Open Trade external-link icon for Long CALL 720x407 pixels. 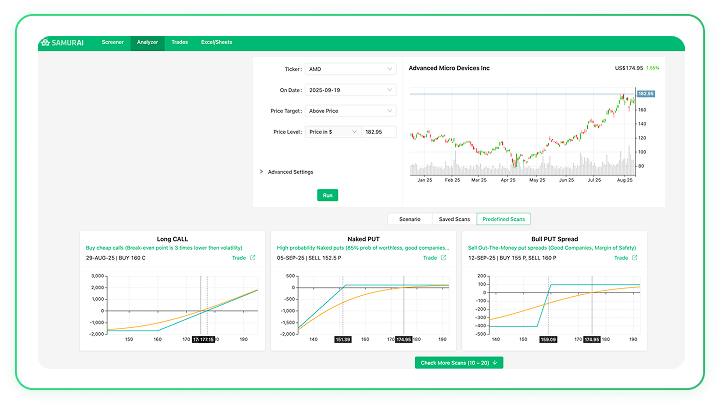click(252, 258)
